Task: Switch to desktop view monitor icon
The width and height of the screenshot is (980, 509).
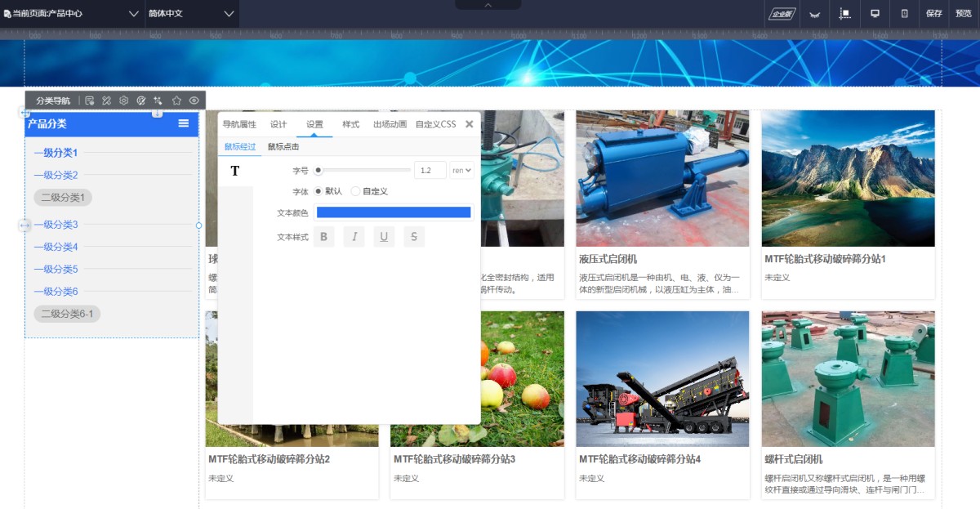Action: click(x=875, y=14)
